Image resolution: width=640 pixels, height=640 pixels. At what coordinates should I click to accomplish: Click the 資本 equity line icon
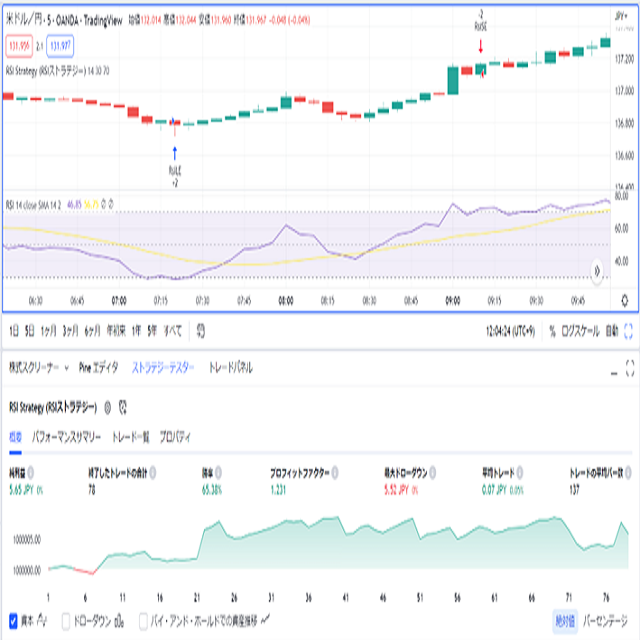click(x=42, y=621)
